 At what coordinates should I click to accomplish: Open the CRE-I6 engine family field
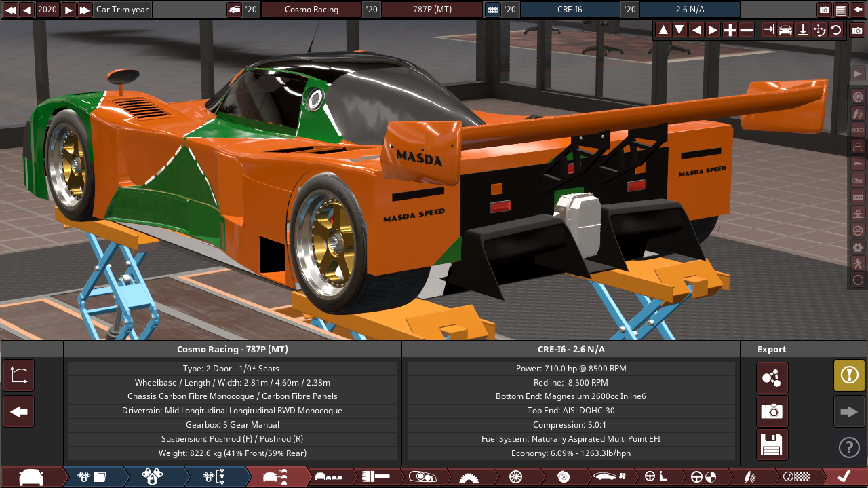click(x=570, y=10)
